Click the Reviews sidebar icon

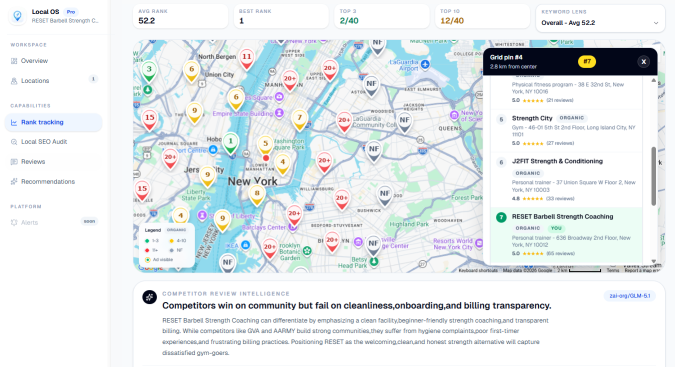14,162
